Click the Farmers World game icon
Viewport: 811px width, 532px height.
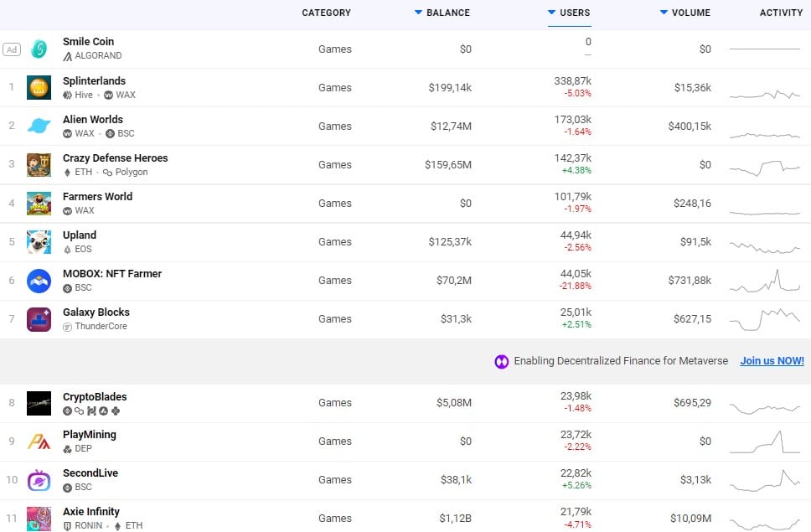pyautogui.click(x=39, y=204)
